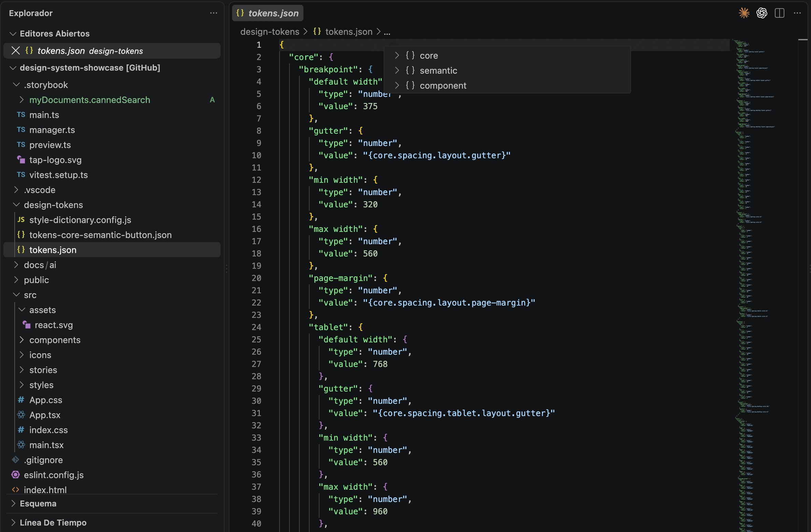Image resolution: width=811 pixels, height=532 pixels.
Task: Click SVG file icon of tap-logo.svg
Action: [x=21, y=160]
